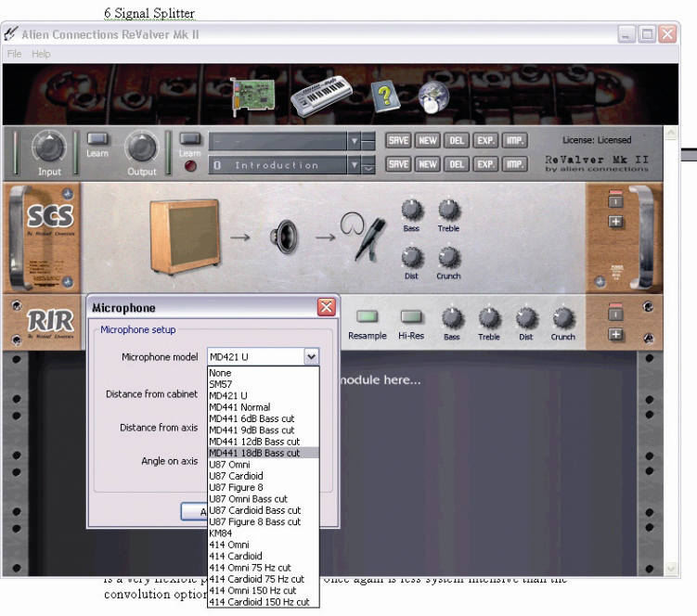Click the loudspeaker driver icon in SCS
The width and height of the screenshot is (697, 616).
point(284,237)
